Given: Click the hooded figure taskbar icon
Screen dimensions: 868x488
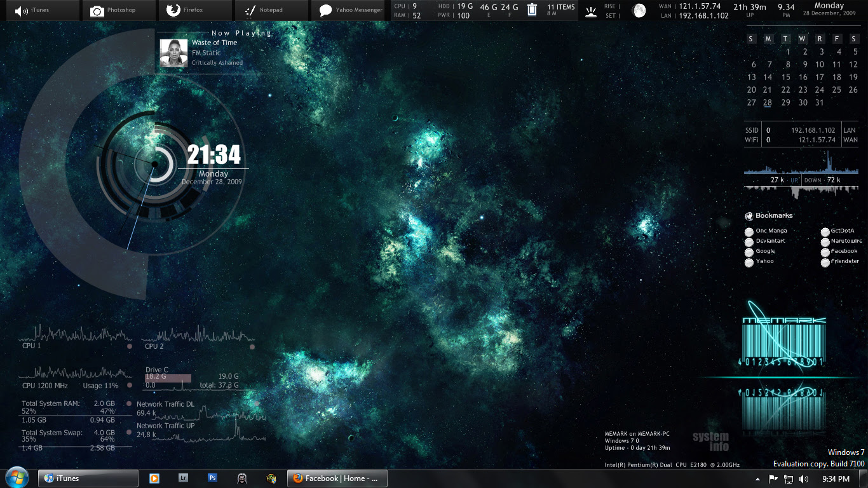Looking at the screenshot, I should (x=242, y=478).
